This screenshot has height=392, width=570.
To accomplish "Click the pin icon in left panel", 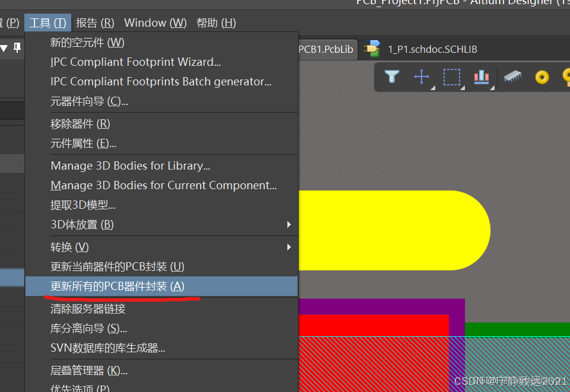I will coord(17,47).
